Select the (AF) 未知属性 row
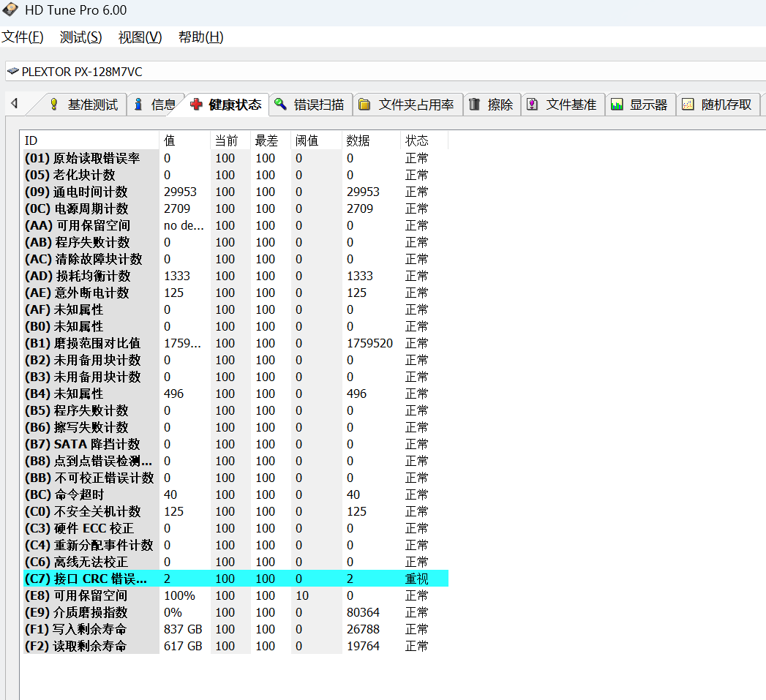This screenshot has width=766, height=700. click(x=236, y=309)
